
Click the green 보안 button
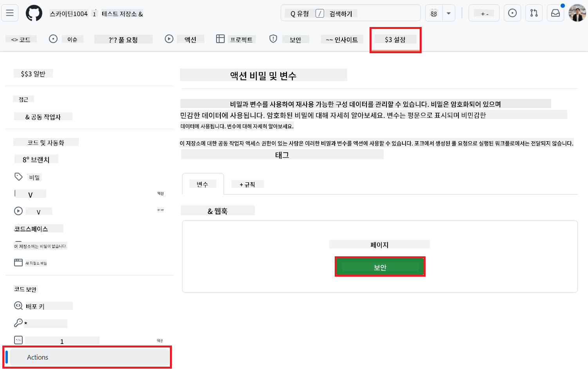380,267
